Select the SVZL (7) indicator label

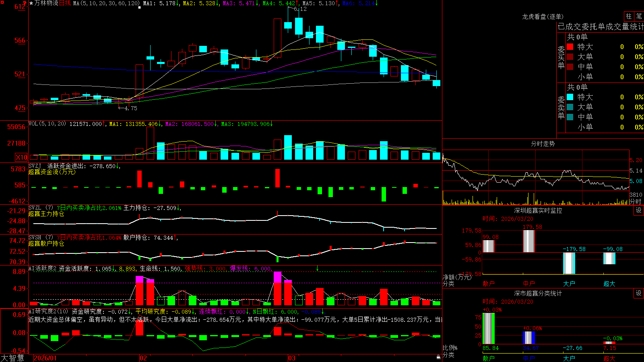(41, 208)
